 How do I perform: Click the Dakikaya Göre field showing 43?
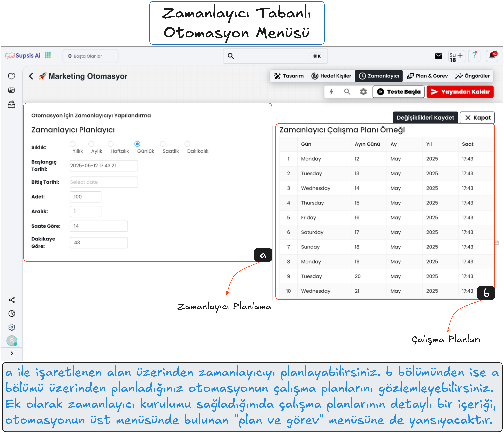tap(99, 243)
